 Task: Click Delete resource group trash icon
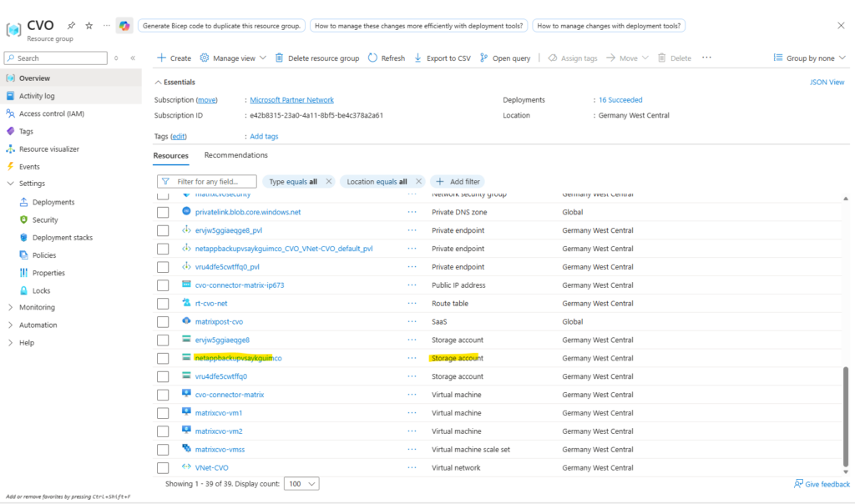coord(281,58)
